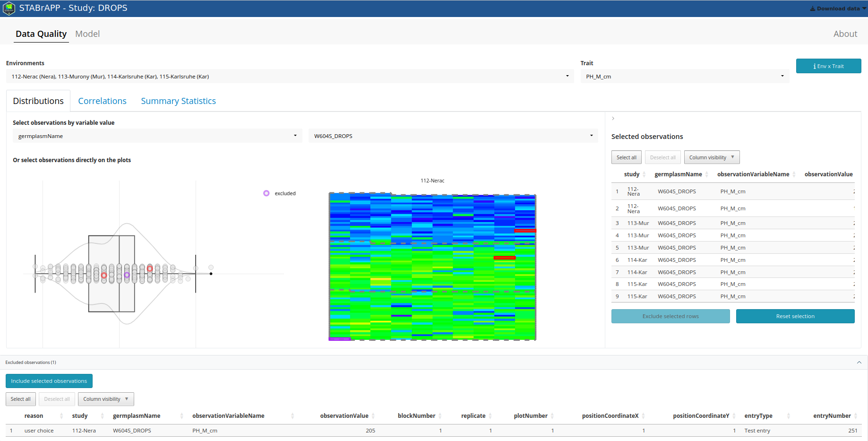
Task: Click Reset selection button
Action: click(795, 316)
